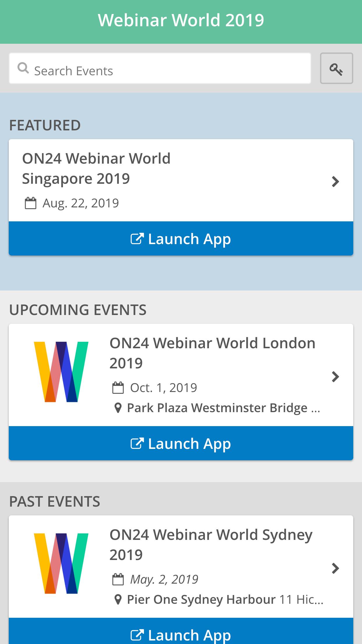The width and height of the screenshot is (362, 644).
Task: Click calendar icon beside Aug. 22, 2019
Action: point(30,203)
